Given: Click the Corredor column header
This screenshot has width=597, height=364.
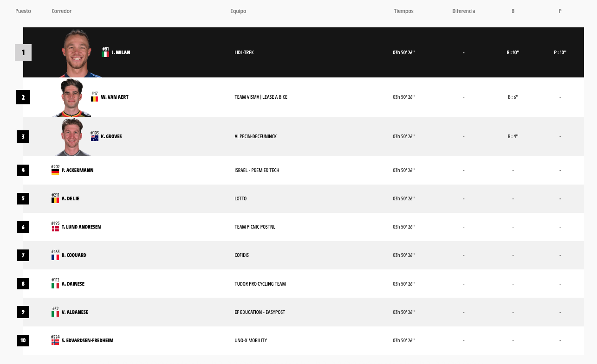Looking at the screenshot, I should point(62,11).
